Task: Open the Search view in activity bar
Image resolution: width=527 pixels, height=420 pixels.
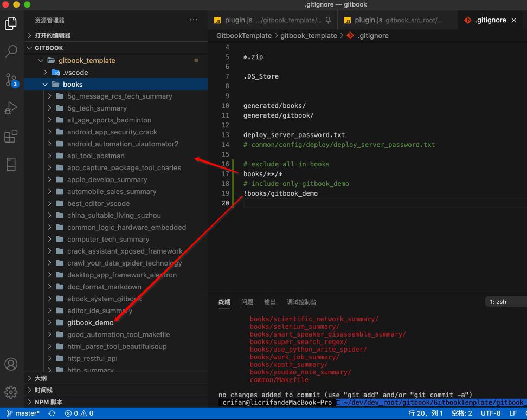Action: point(11,51)
